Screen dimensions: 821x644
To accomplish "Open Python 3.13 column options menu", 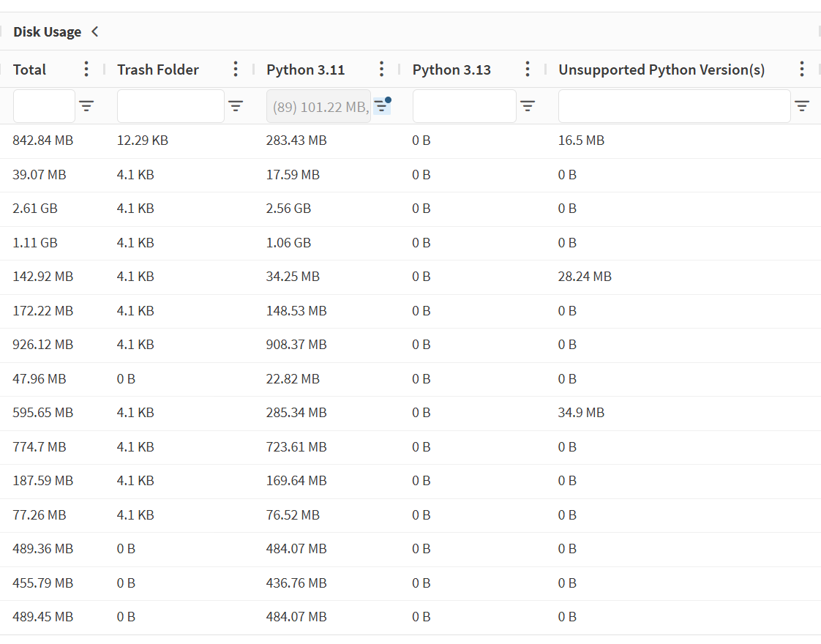I will (528, 69).
